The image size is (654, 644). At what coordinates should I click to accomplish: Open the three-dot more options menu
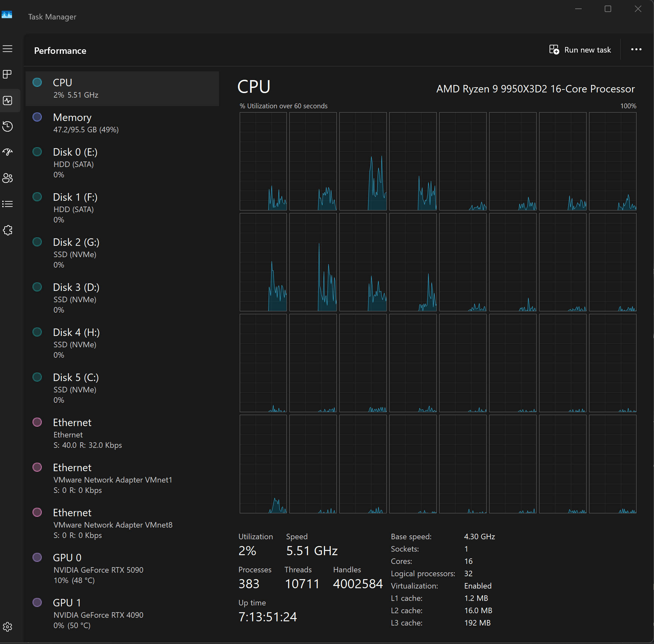pos(636,49)
